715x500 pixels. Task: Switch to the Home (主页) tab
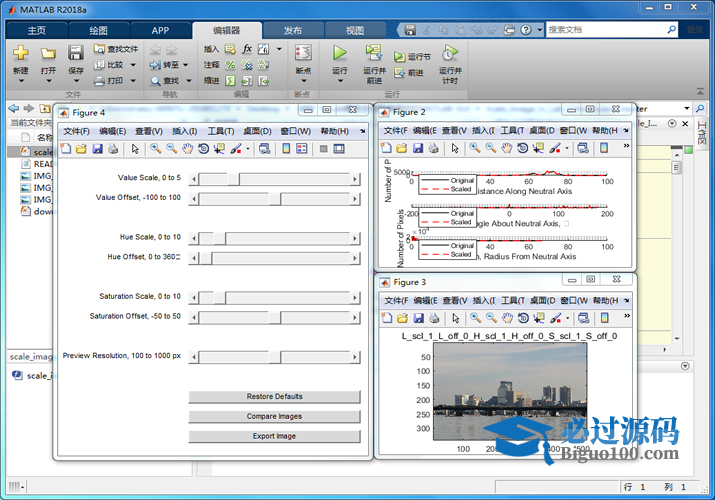point(37,31)
